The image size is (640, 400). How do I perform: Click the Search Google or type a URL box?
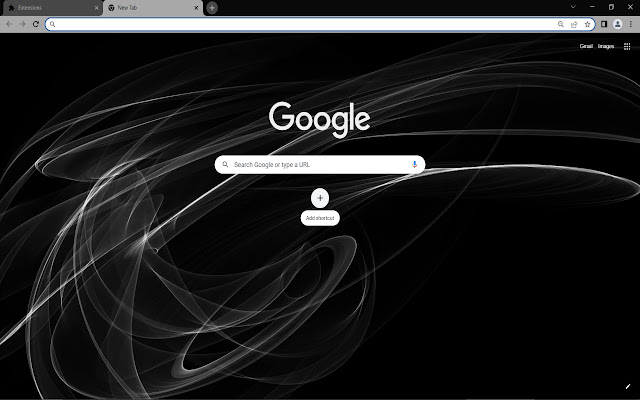click(x=320, y=164)
